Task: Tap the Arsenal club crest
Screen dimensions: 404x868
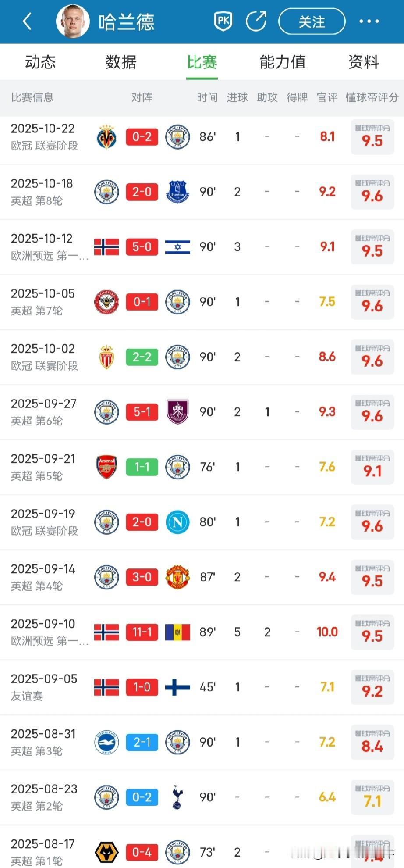Action: (106, 467)
